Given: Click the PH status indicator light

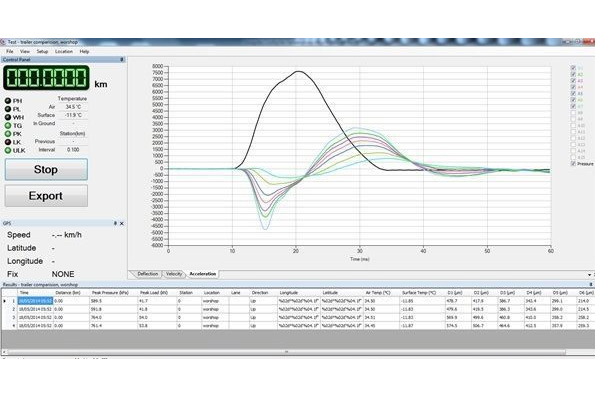Looking at the screenshot, I should pos(8,101).
